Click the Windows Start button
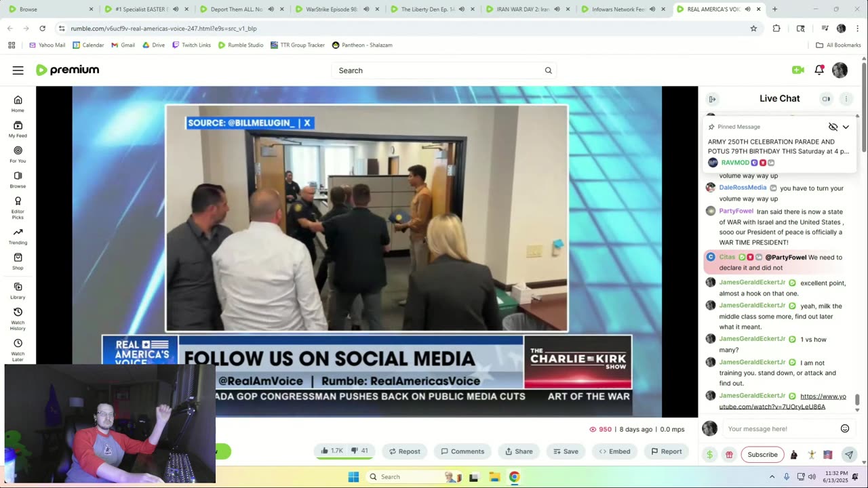Image resolution: width=868 pixels, height=488 pixels. (x=353, y=476)
